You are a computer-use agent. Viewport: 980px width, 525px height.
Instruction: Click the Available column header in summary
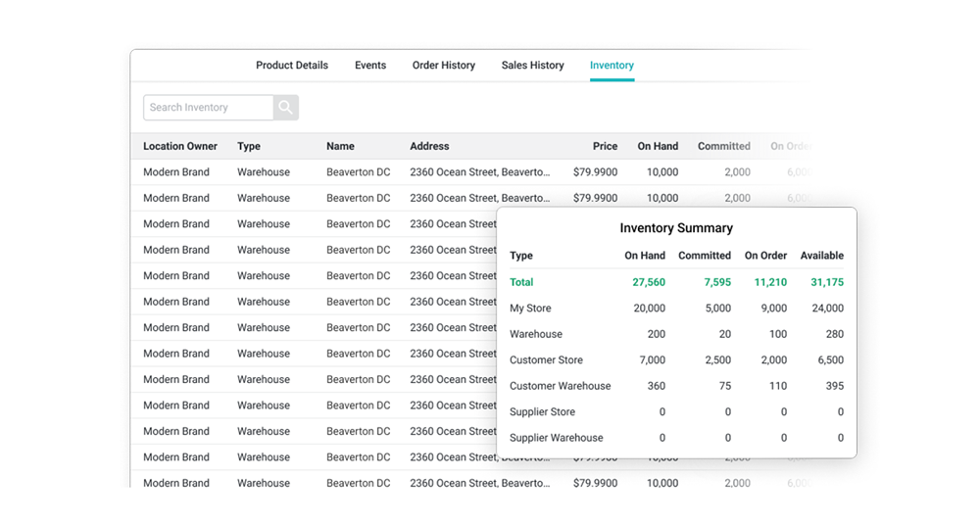tap(821, 256)
